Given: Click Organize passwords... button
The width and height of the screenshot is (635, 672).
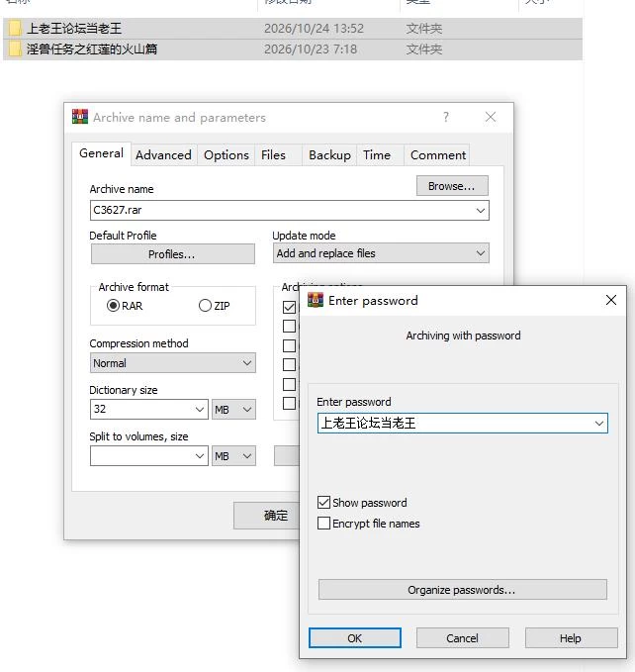Looking at the screenshot, I should tap(463, 590).
